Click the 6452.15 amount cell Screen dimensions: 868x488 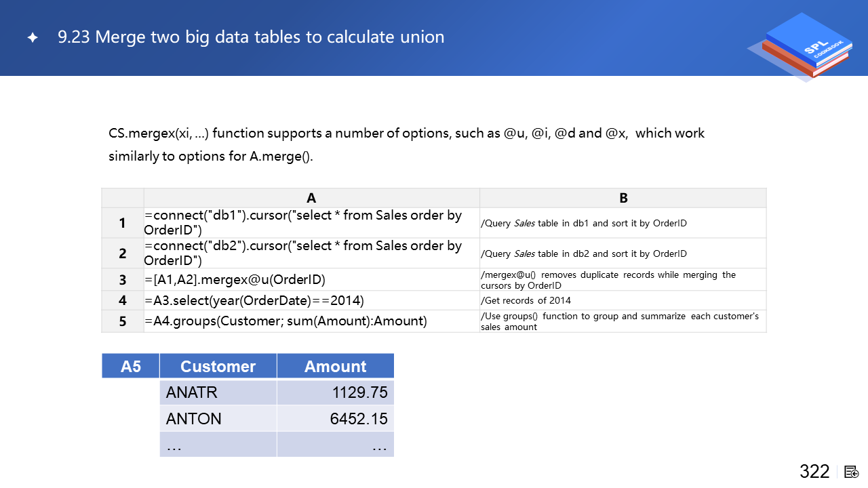pos(358,419)
